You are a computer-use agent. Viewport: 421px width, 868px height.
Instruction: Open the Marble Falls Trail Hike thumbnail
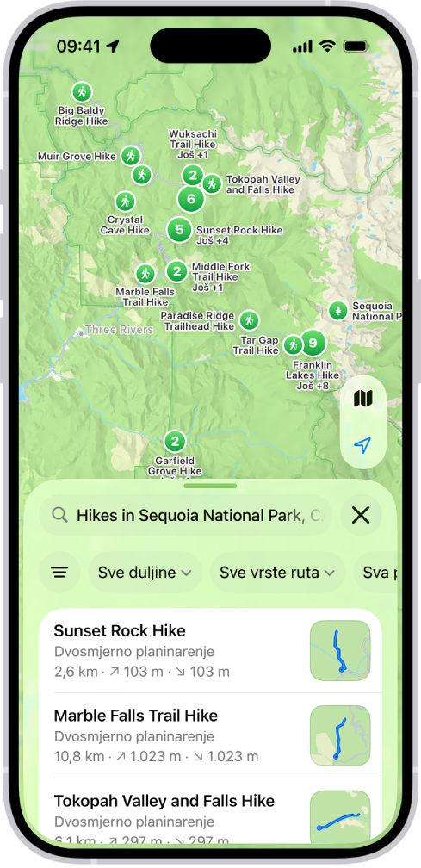coord(340,735)
